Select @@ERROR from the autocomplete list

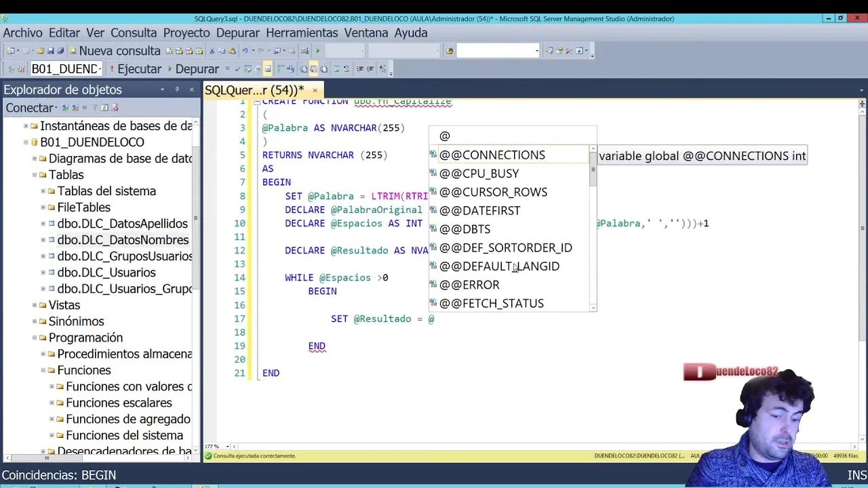(469, 285)
